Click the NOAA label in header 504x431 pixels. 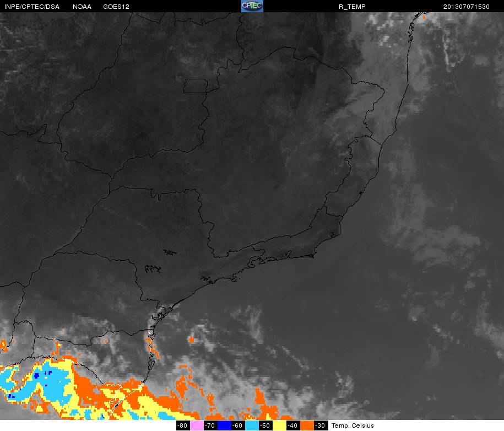(x=82, y=7)
